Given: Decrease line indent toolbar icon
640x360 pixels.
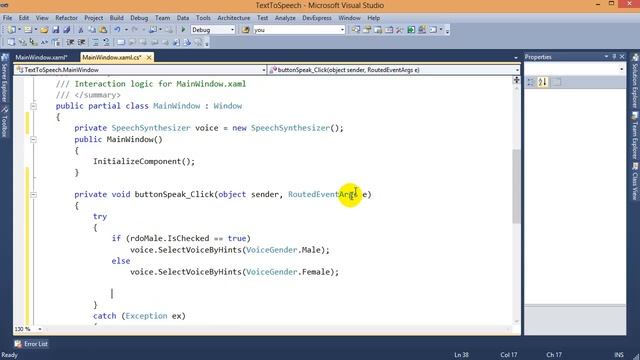Looking at the screenshot, I should coord(70,42).
